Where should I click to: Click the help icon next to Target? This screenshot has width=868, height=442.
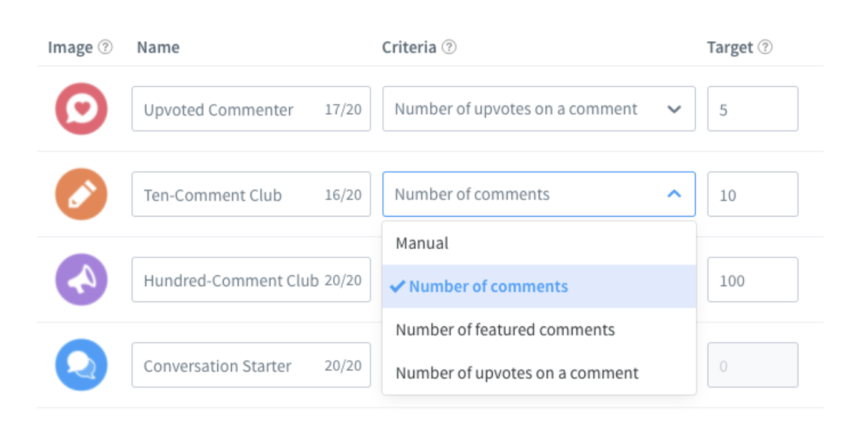pyautogui.click(x=765, y=47)
